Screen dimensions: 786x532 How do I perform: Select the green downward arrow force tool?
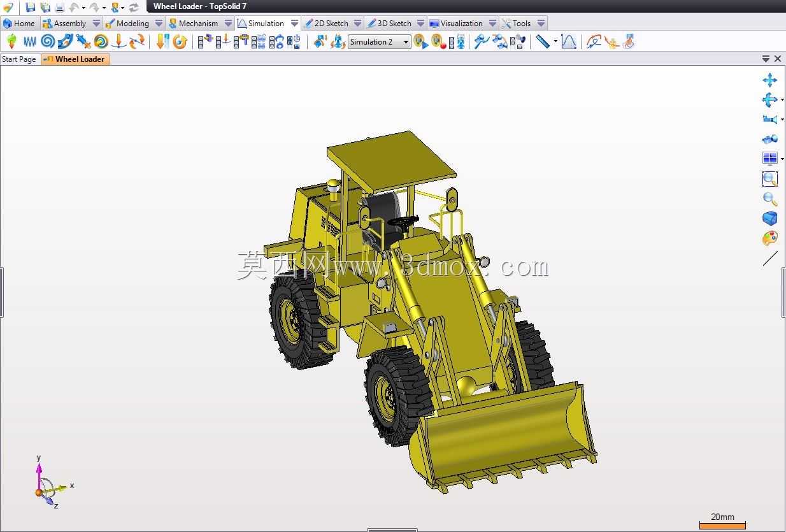[x=11, y=42]
